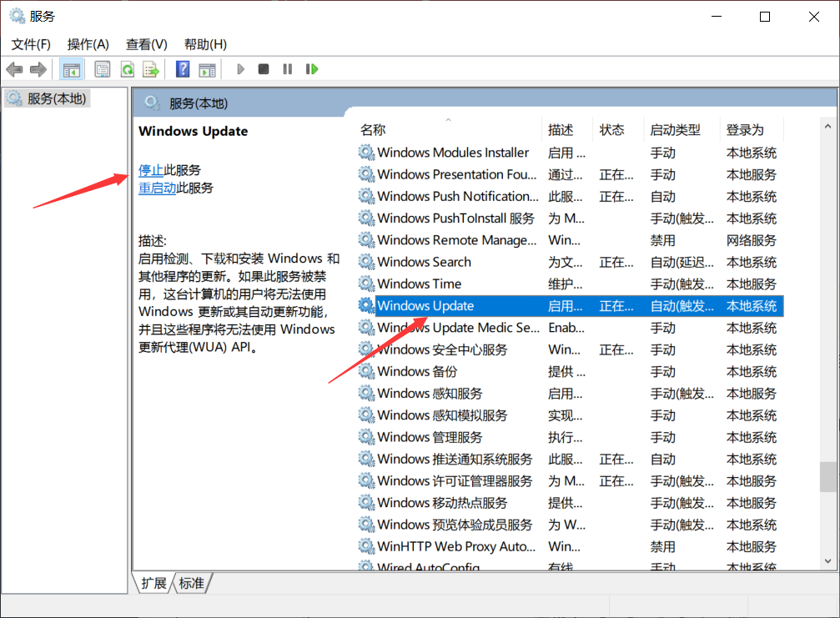
Task: Click 自动(延迟... startup type of Windows Search
Action: tap(682, 263)
